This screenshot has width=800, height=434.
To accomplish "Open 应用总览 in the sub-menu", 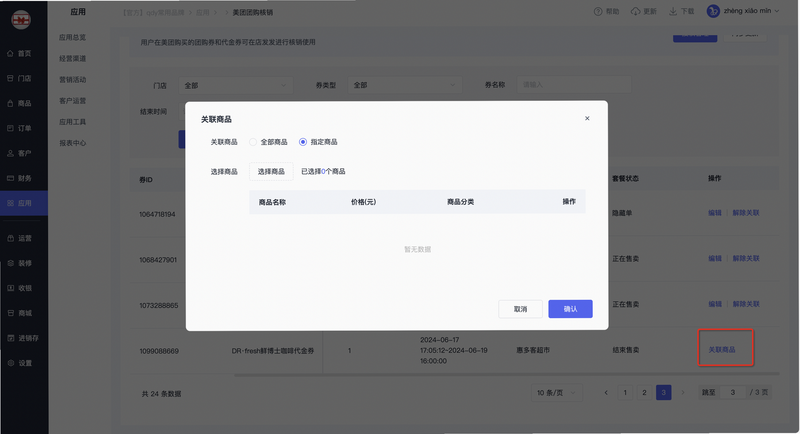I will 72,38.
